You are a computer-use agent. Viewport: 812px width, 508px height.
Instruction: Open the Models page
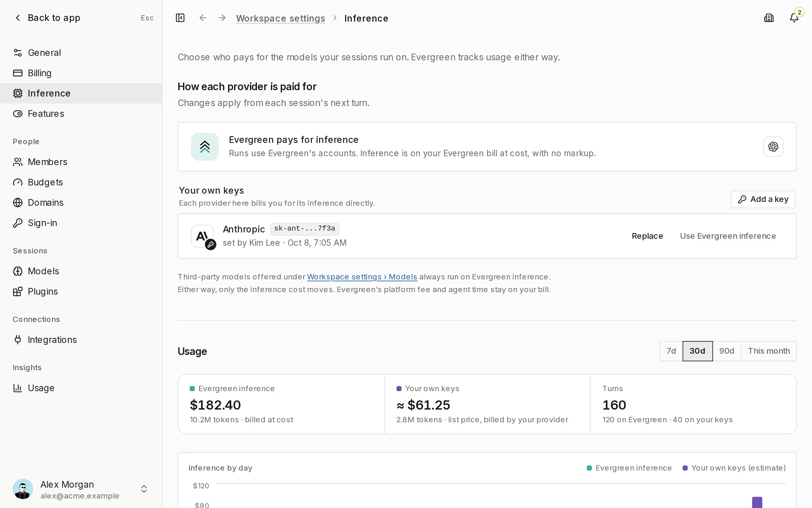pos(81,271)
